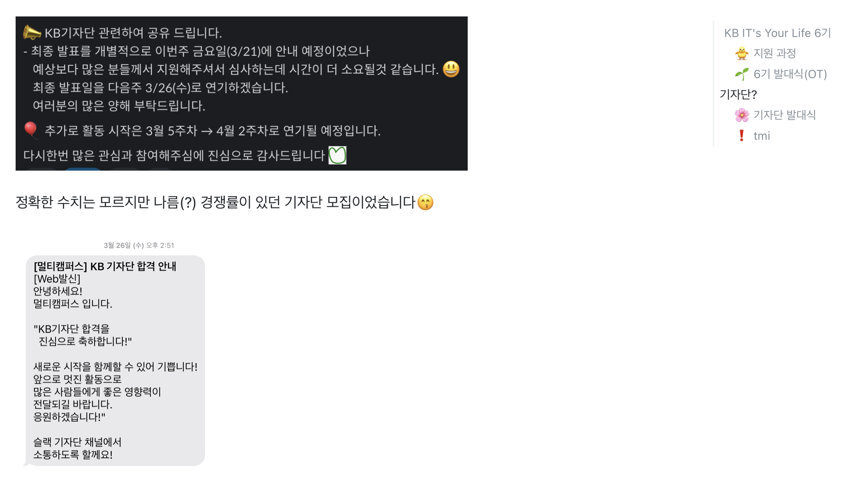The width and height of the screenshot is (868, 481).
Task: Go to 6기 발대식(OT) section
Action: (790, 74)
